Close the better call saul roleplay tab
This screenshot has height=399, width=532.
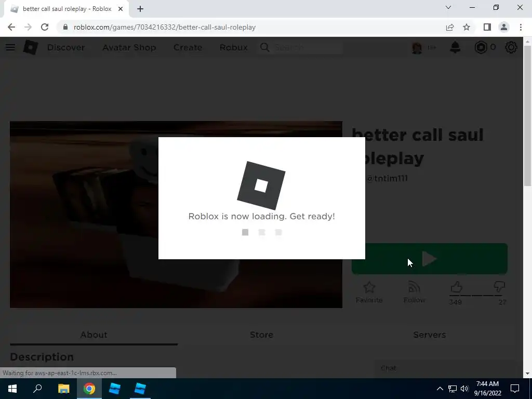coord(121,9)
